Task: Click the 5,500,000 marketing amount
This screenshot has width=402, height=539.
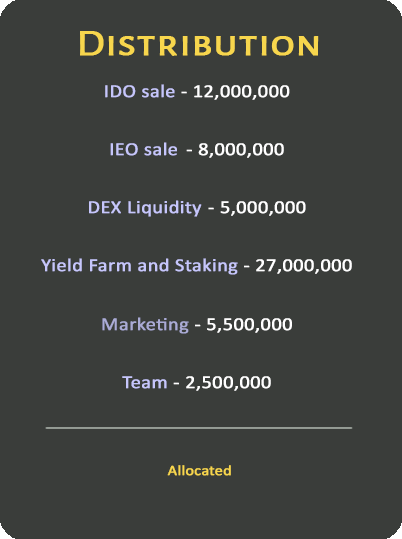Action: coord(249,325)
